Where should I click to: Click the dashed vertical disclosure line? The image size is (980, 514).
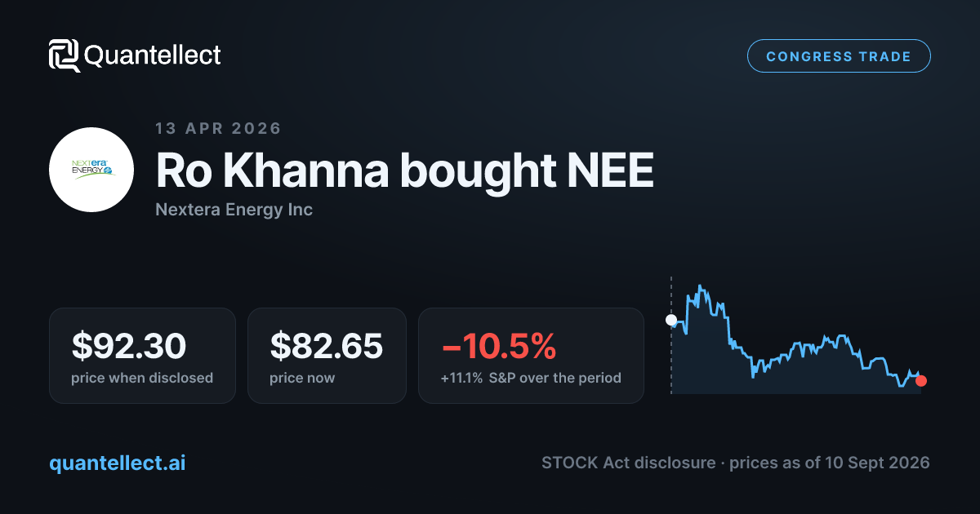click(671, 335)
